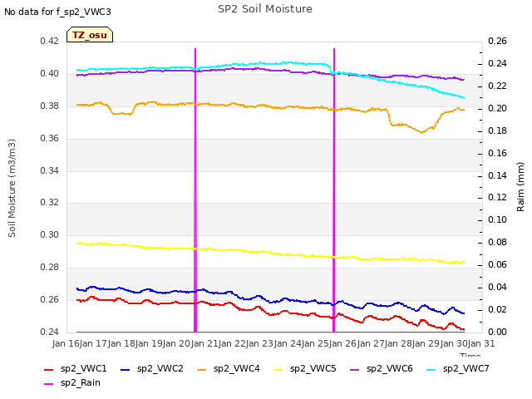Viewport: 532px width, 399px height.
Task: Click the blue sp2_VWC2 legend color marker
Action: 126,369
